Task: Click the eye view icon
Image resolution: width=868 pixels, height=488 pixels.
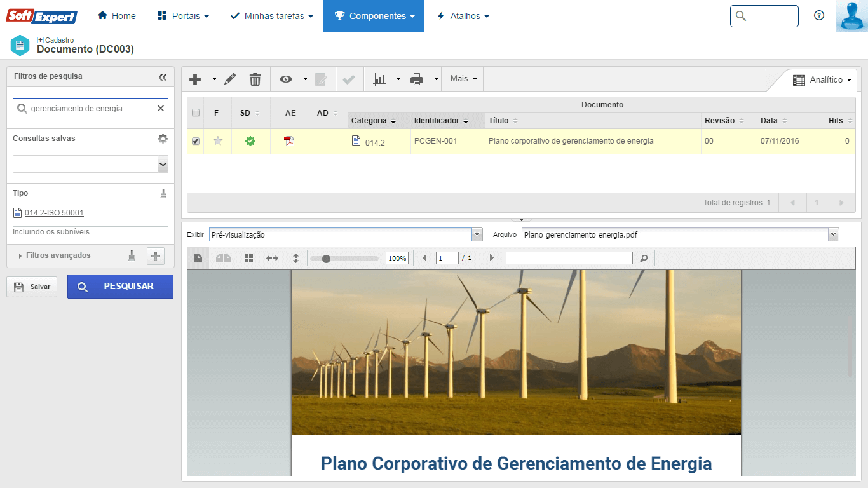Action: coord(286,79)
